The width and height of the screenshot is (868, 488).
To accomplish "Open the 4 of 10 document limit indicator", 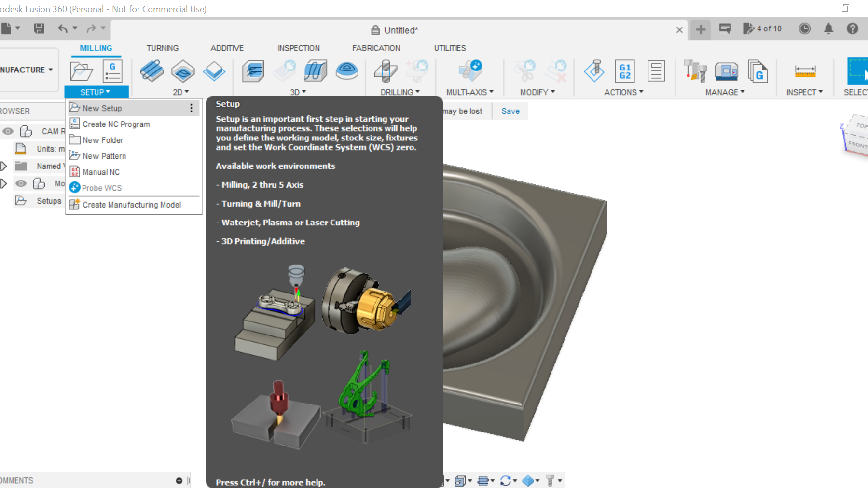I will (x=762, y=28).
